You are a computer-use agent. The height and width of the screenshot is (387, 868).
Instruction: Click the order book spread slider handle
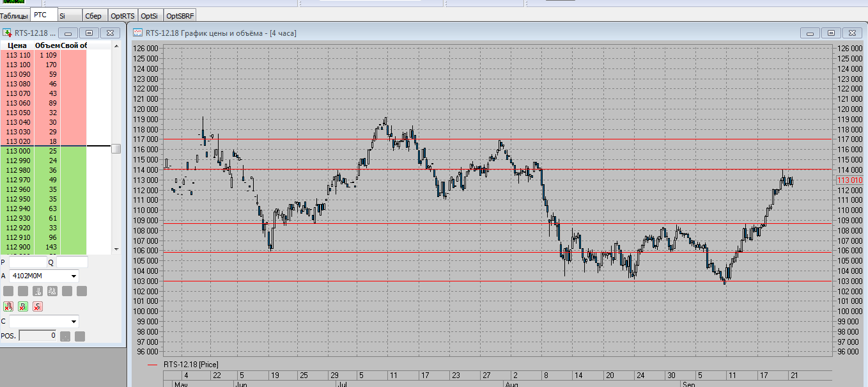pyautogui.click(x=116, y=148)
